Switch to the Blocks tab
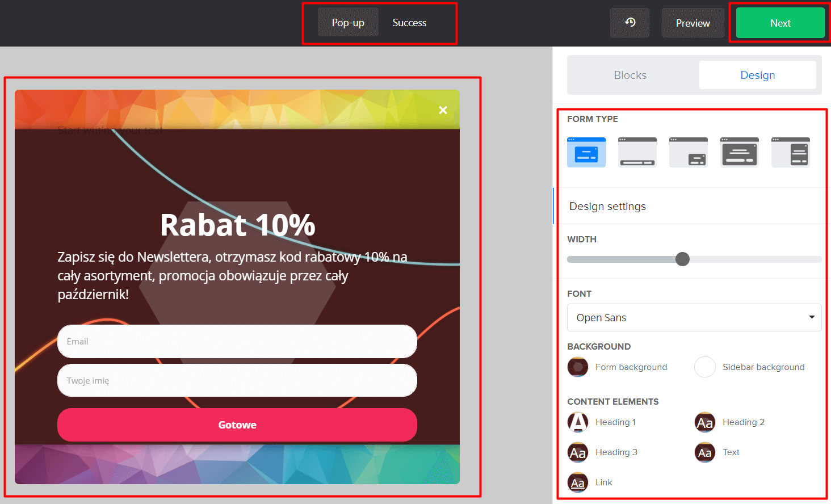831x504 pixels. (630, 75)
